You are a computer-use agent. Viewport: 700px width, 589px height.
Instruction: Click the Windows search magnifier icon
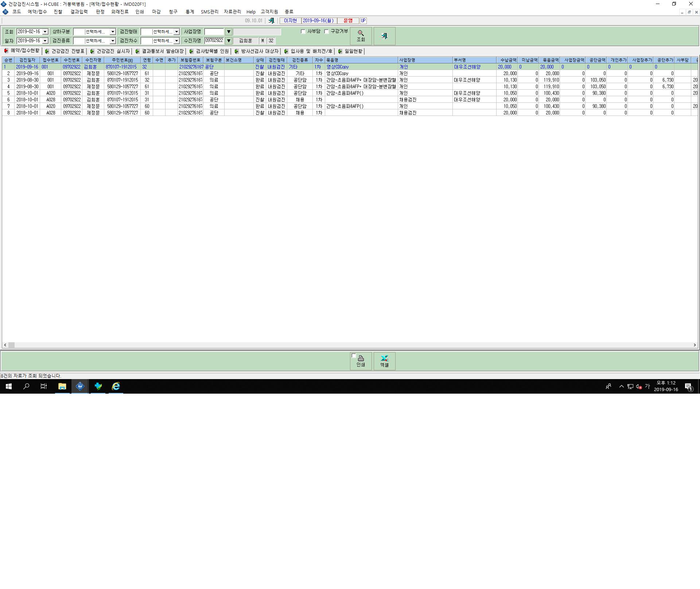[26, 386]
